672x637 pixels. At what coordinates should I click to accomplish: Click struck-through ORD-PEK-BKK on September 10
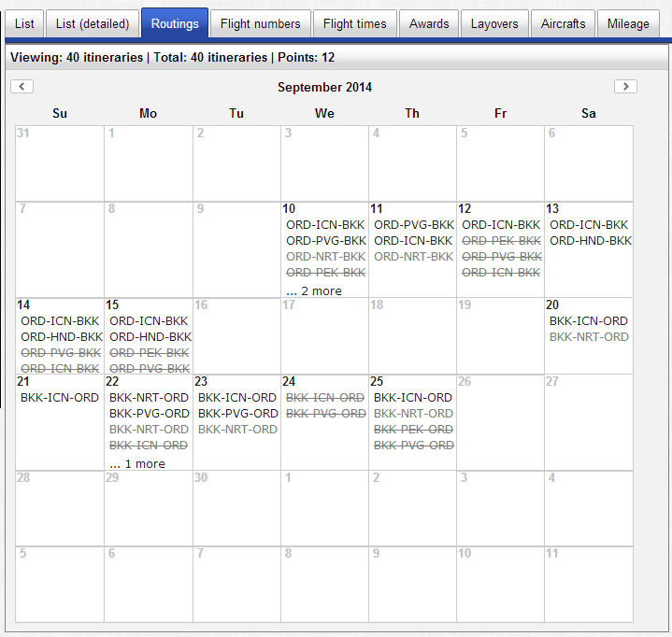(x=325, y=273)
